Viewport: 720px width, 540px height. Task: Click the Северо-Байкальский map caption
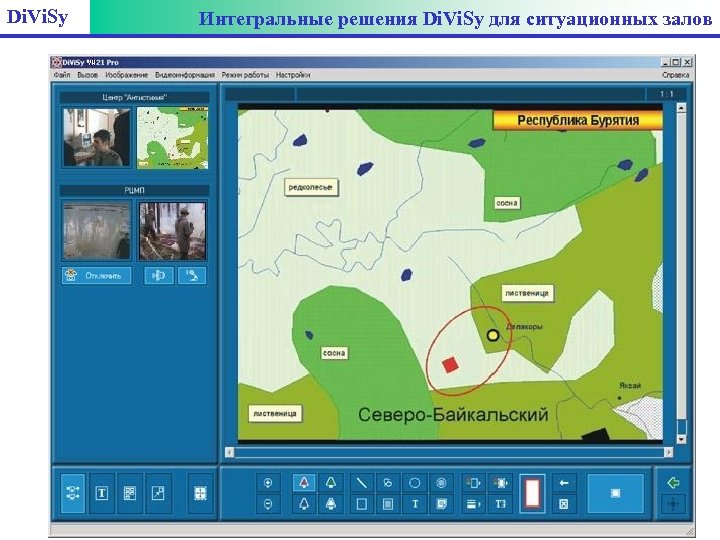[453, 415]
